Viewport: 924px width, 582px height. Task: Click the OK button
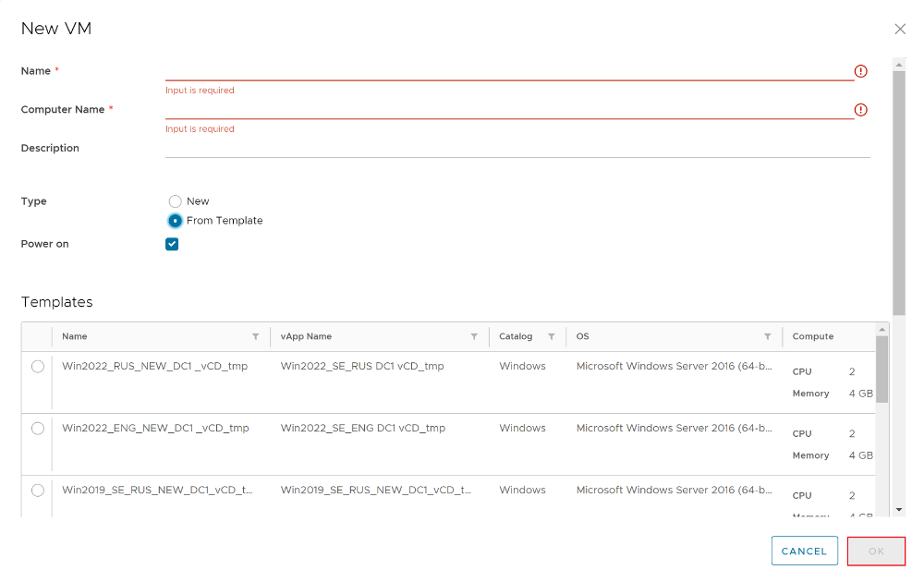(876, 551)
